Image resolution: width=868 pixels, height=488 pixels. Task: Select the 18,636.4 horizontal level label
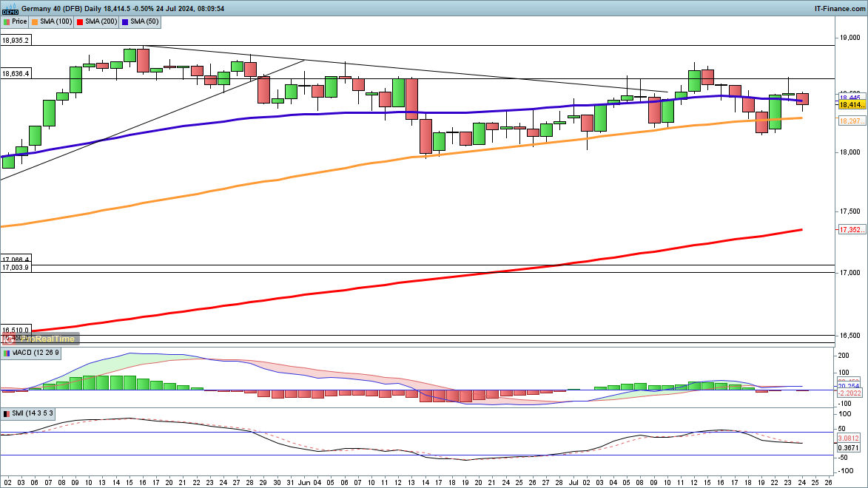click(16, 74)
